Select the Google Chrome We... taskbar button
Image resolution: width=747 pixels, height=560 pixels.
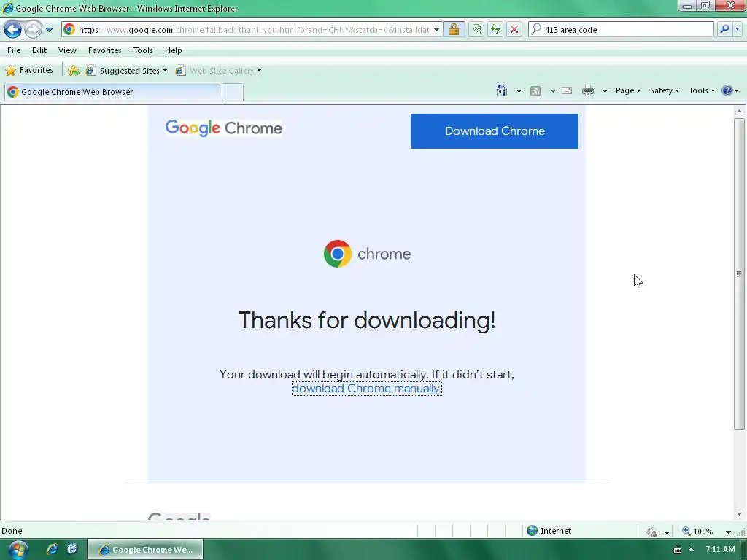click(145, 550)
